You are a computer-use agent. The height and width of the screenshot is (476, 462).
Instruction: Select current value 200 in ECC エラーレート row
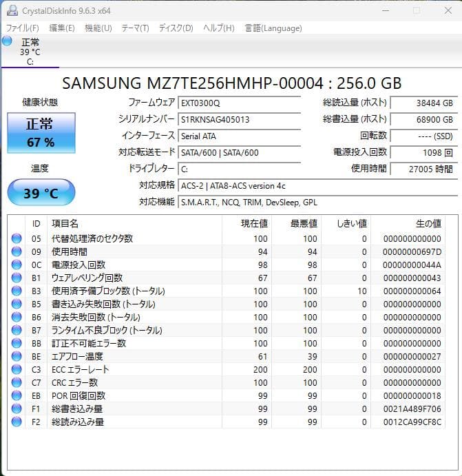(260, 369)
